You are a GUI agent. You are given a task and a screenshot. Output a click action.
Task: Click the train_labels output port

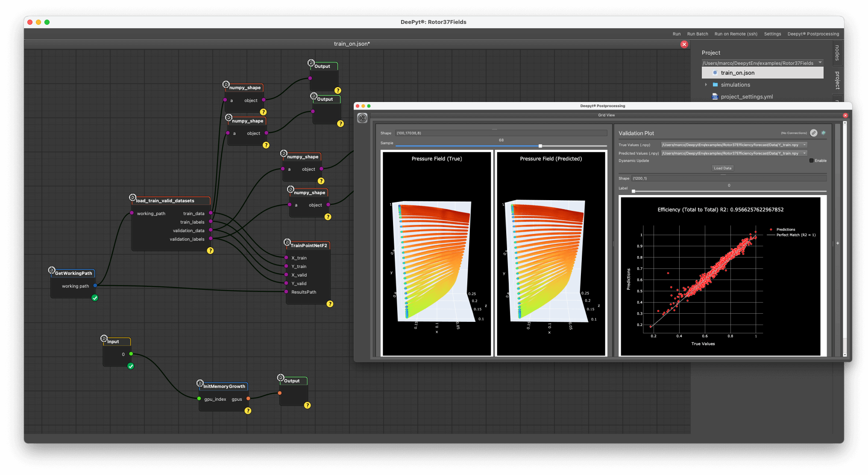coord(211,221)
